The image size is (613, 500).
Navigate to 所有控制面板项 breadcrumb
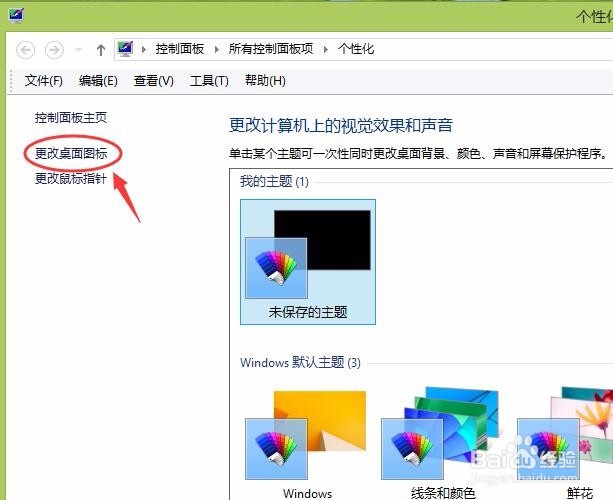point(271,49)
